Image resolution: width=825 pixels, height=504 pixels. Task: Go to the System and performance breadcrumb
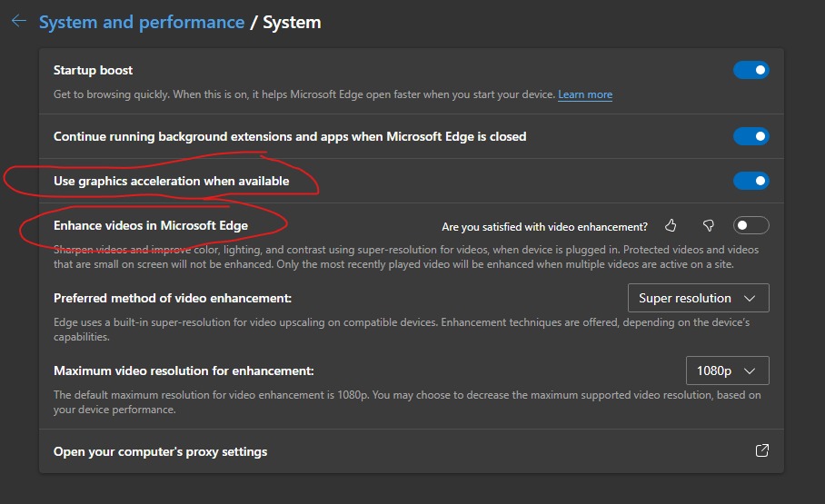pos(142,22)
